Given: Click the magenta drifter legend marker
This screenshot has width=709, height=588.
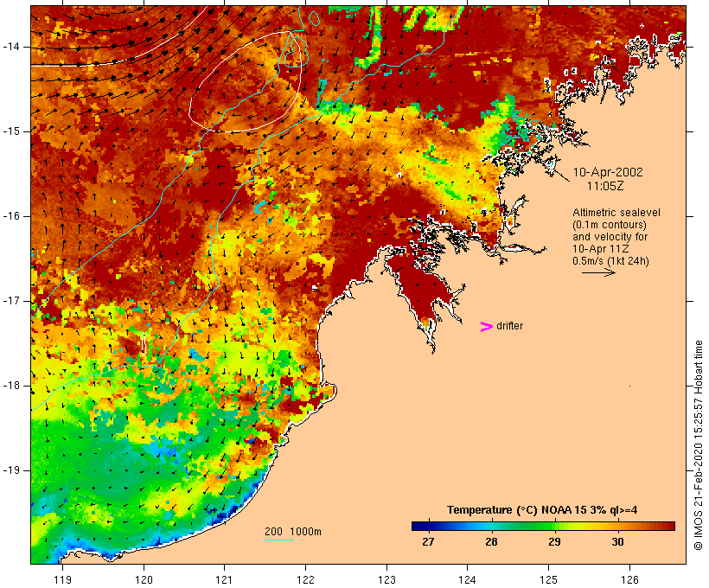Looking at the screenshot, I should click(486, 327).
